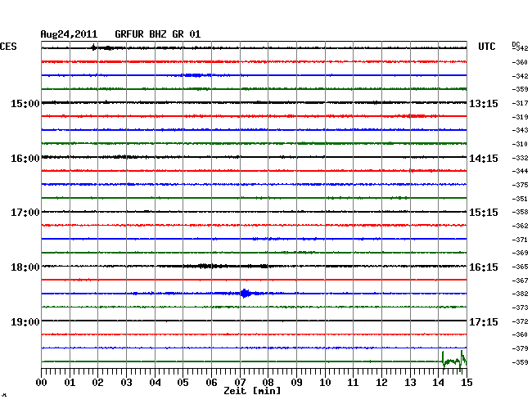Click the DC offset value -373
The image size is (532, 404).
tap(520, 307)
